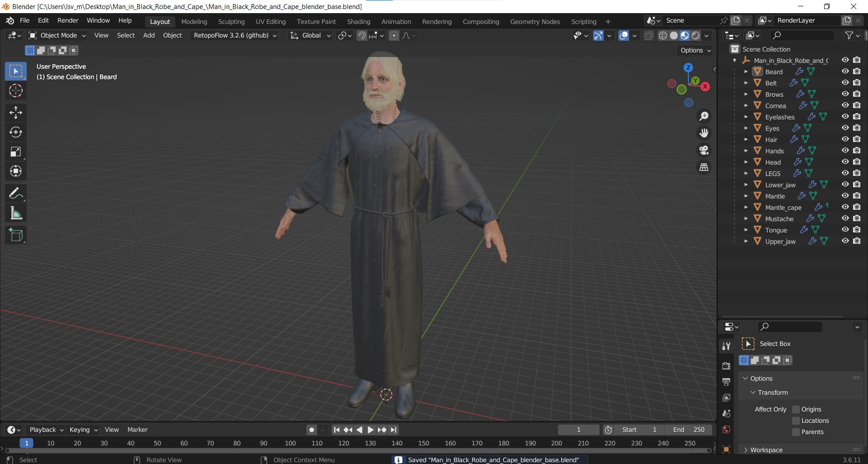The width and height of the screenshot is (868, 464).
Task: Open the Render properties tab icon
Action: (726, 365)
